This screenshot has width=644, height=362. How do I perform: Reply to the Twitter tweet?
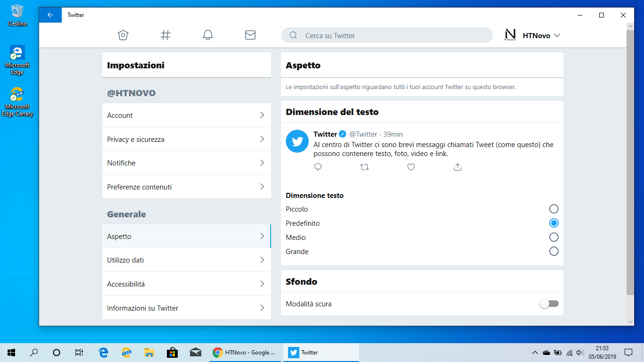click(318, 167)
